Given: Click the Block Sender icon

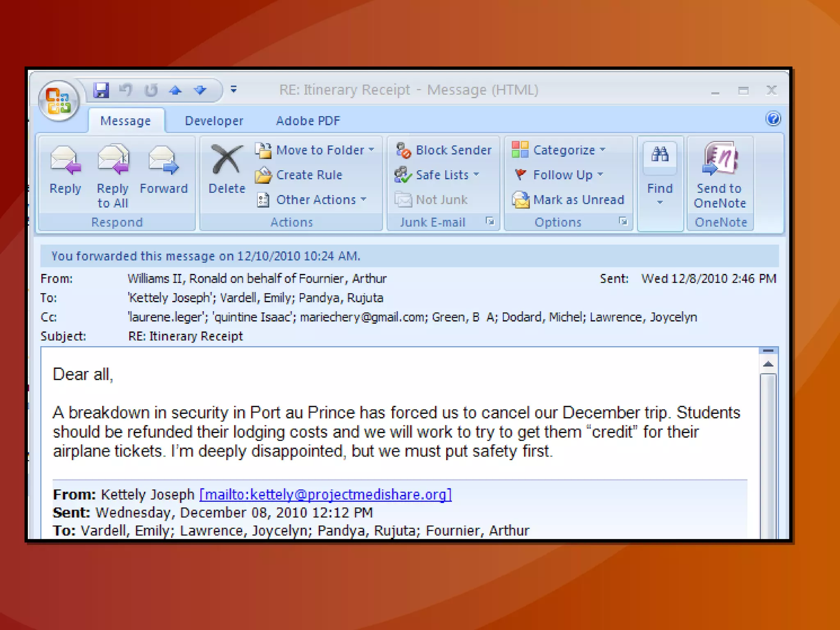Looking at the screenshot, I should click(403, 150).
